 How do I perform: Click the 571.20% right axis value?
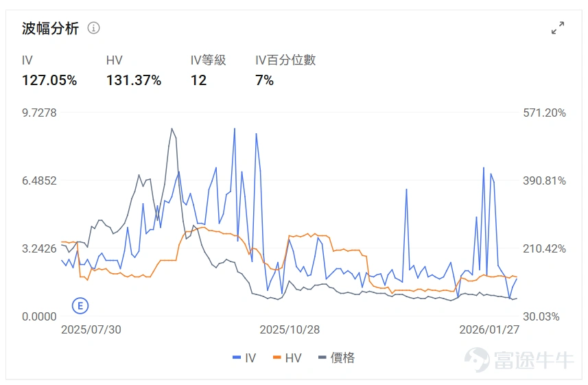[545, 113]
